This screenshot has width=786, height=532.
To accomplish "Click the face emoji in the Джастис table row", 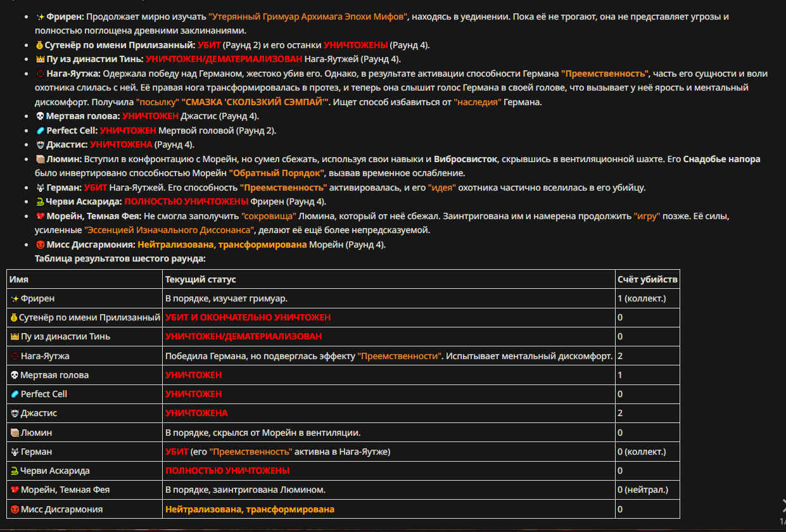I will tap(15, 413).
